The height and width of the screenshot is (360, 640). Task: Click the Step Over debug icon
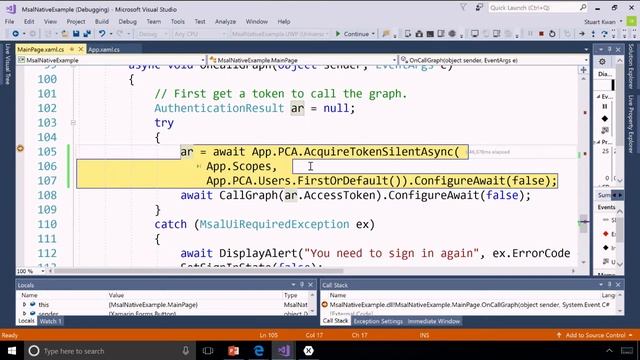coord(604,34)
